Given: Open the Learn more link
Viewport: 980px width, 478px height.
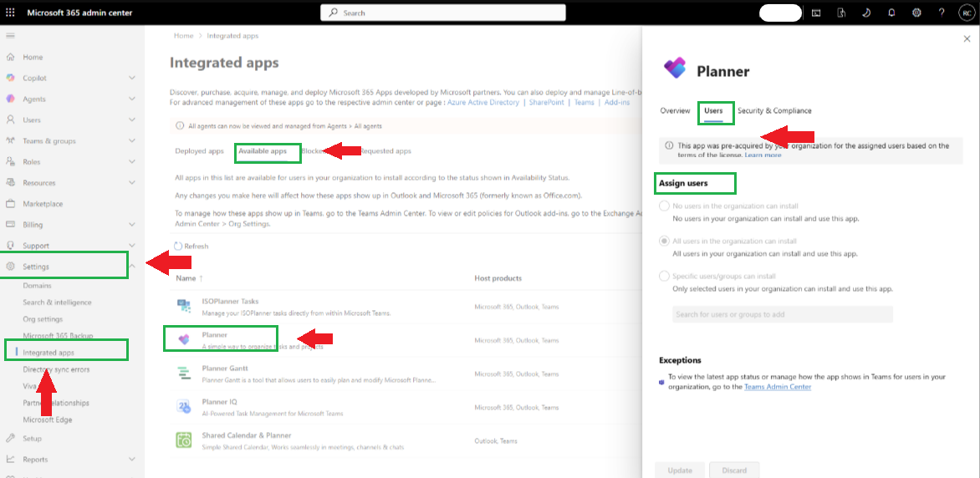Looking at the screenshot, I should (x=763, y=155).
